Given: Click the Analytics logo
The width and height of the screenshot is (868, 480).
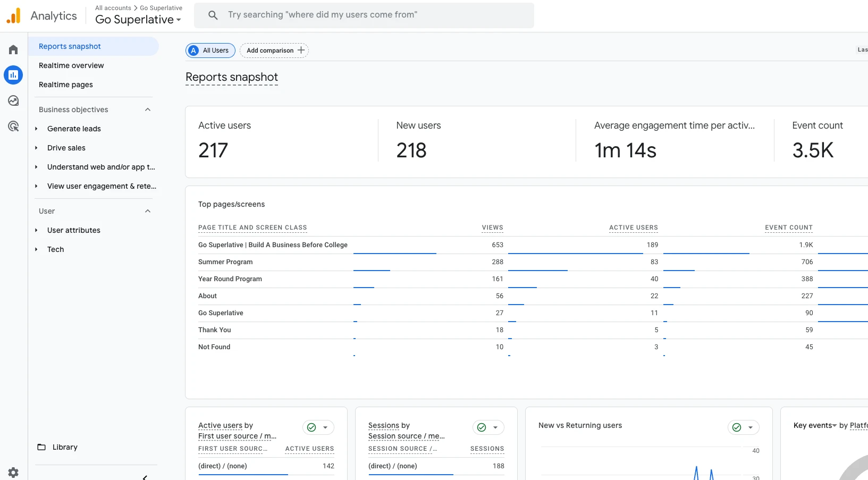Looking at the screenshot, I should (13, 15).
